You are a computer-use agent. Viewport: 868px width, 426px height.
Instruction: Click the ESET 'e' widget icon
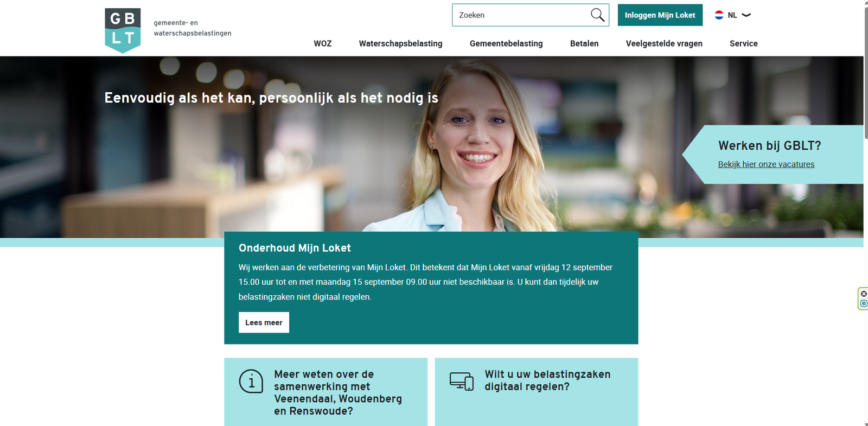point(864,303)
